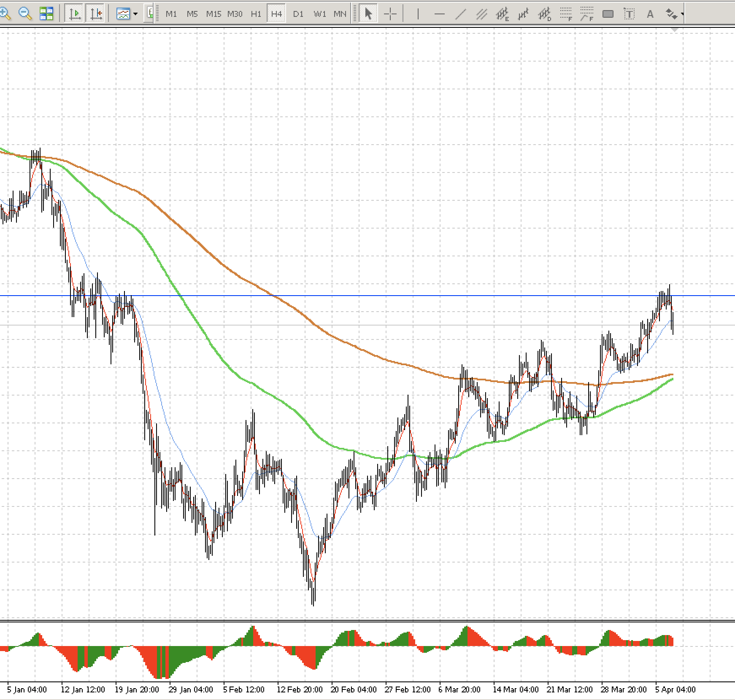This screenshot has width=735, height=700.
Task: Choose the Arrows drawing tool
Action: point(670,14)
